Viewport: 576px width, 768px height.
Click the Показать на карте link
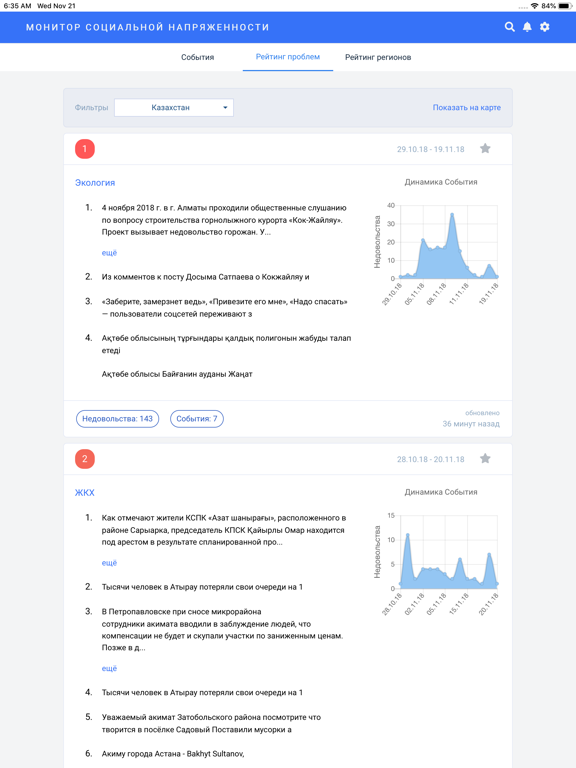click(466, 107)
